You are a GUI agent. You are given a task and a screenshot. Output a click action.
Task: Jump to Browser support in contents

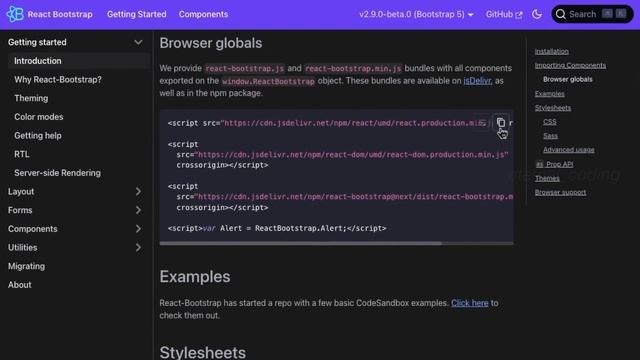click(560, 192)
